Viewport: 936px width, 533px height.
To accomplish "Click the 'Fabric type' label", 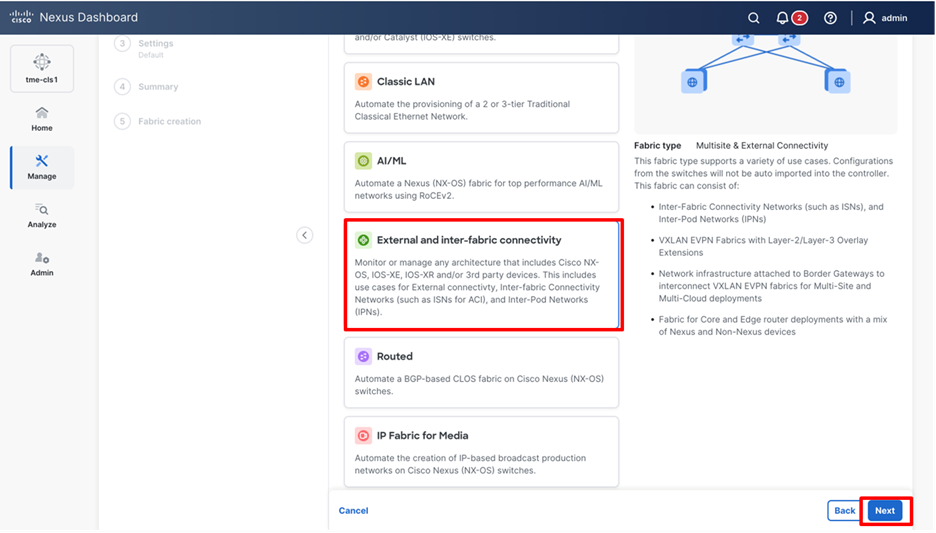I will point(657,146).
